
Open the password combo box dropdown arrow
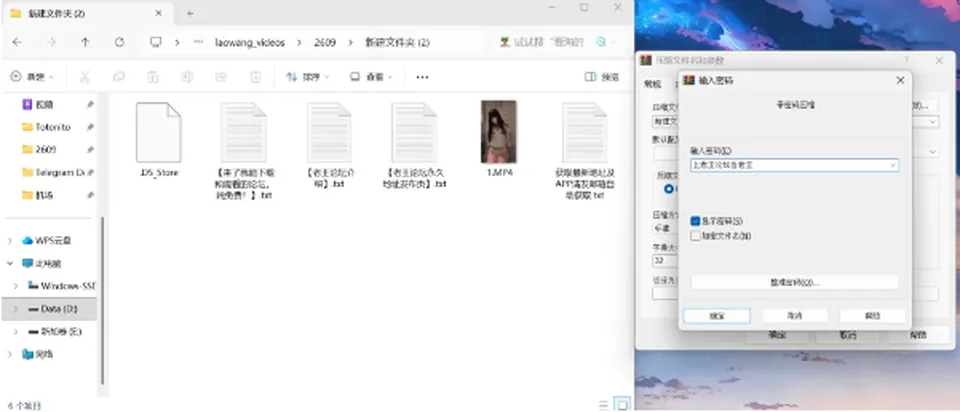click(893, 165)
